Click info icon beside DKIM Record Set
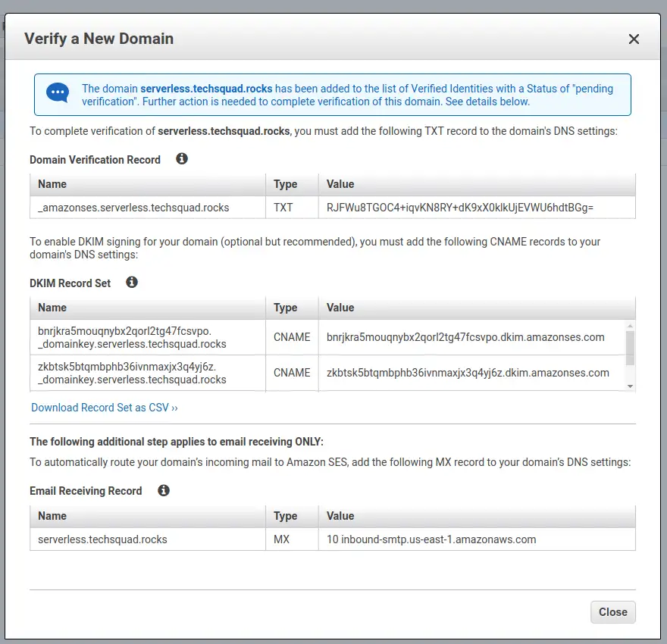 [132, 283]
